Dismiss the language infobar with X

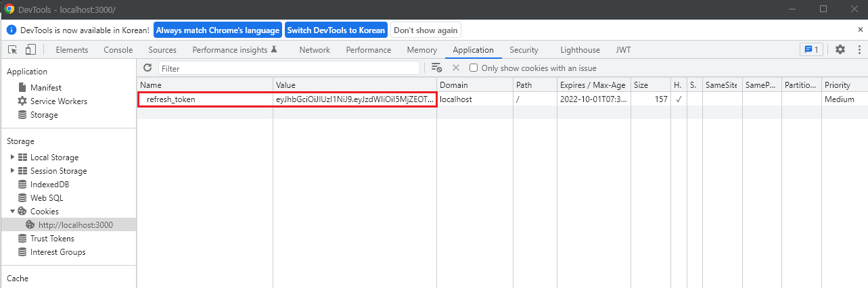click(x=860, y=30)
